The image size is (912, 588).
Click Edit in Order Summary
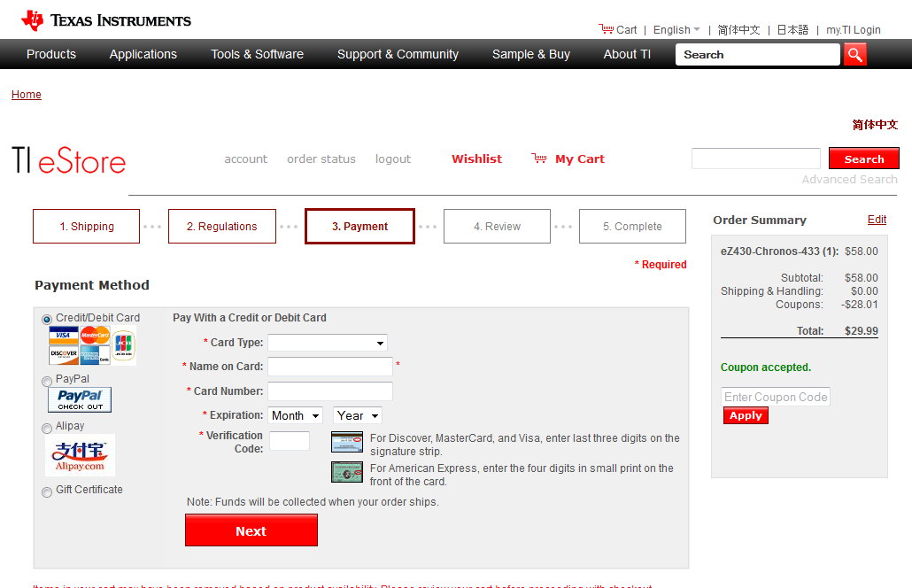coord(877,220)
